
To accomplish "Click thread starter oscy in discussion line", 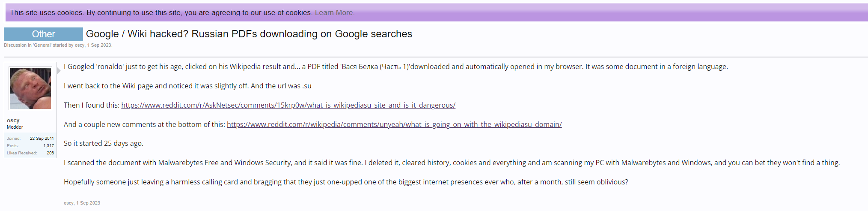I will pyautogui.click(x=80, y=45).
